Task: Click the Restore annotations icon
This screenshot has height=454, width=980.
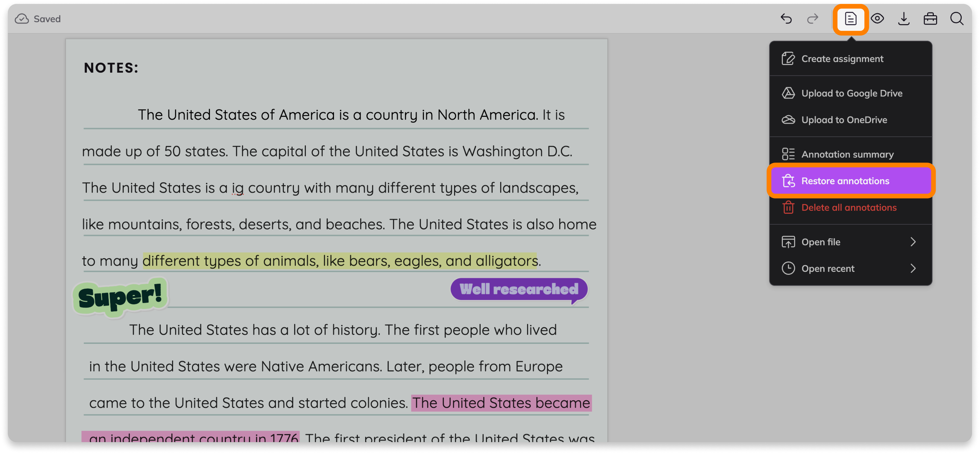Action: (788, 181)
